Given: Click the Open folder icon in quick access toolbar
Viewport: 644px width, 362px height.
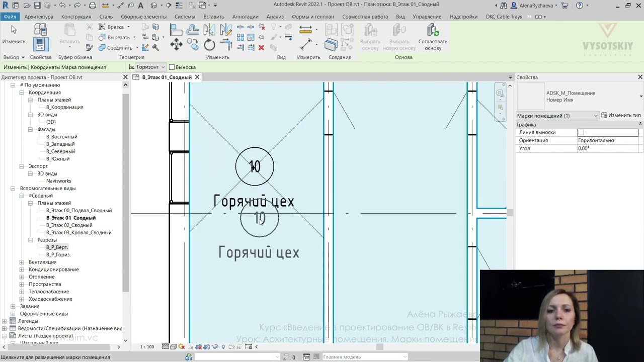Looking at the screenshot, I should pyautogui.click(x=26, y=5).
